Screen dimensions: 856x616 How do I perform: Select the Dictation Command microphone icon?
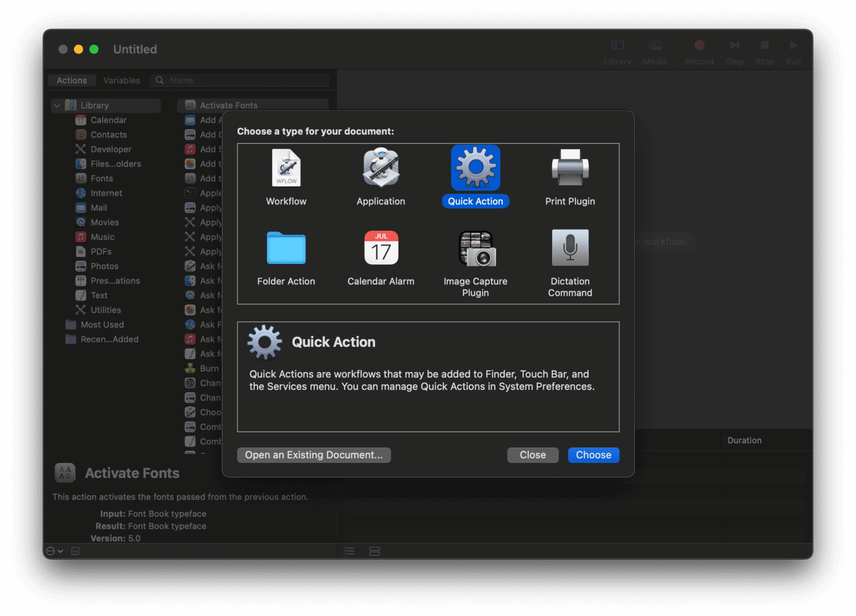click(570, 248)
